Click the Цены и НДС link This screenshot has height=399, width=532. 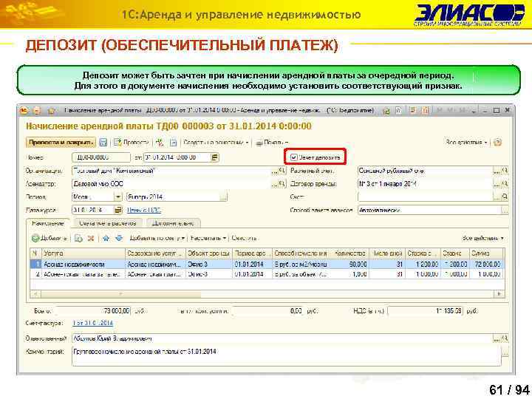coord(144,211)
